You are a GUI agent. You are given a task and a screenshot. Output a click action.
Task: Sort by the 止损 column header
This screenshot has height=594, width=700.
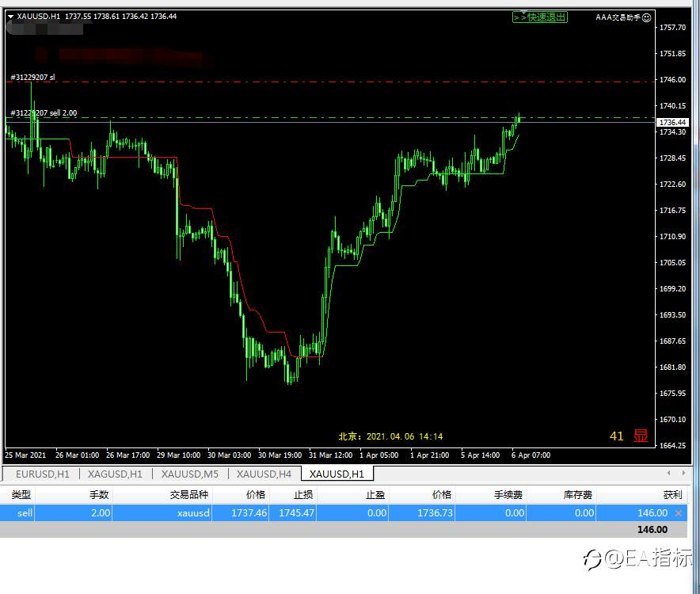tap(303, 494)
